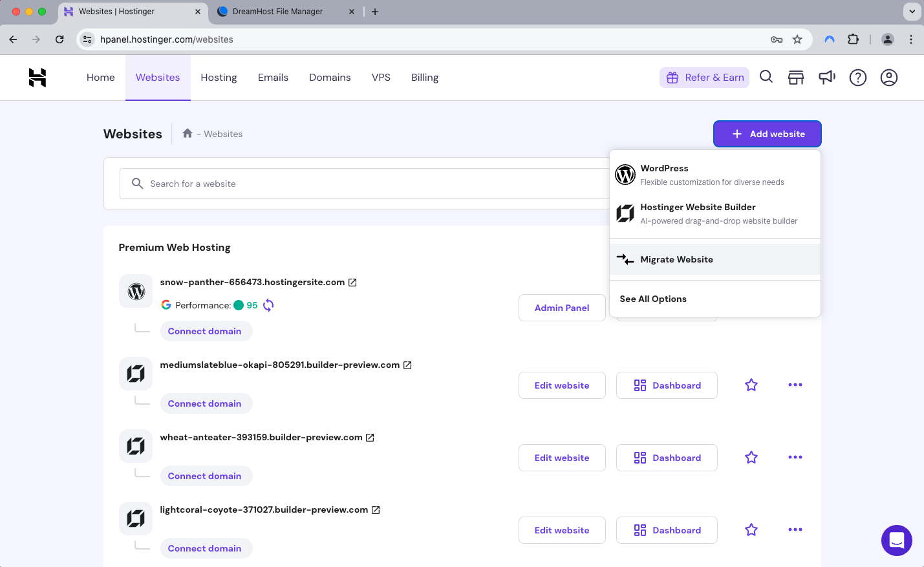Screen dimensions: 924x567
Task: Edit website for lightcoral-coyote
Action: pos(562,530)
